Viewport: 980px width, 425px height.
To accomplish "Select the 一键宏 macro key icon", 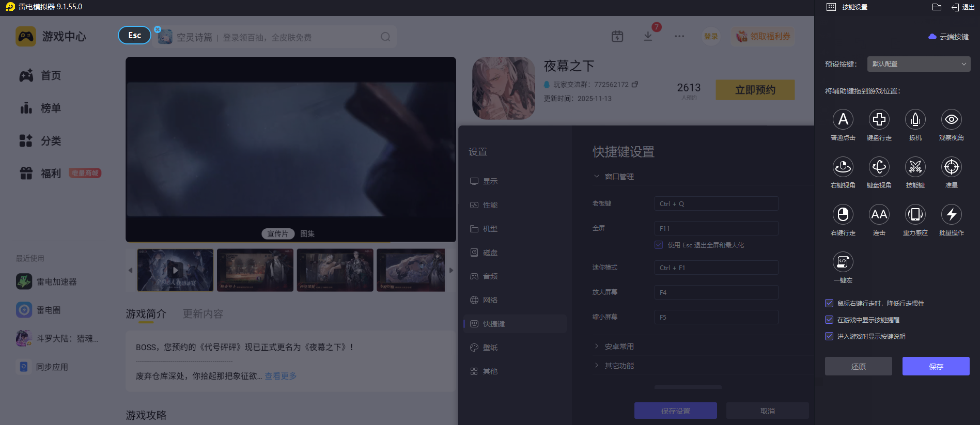I will pyautogui.click(x=843, y=262).
